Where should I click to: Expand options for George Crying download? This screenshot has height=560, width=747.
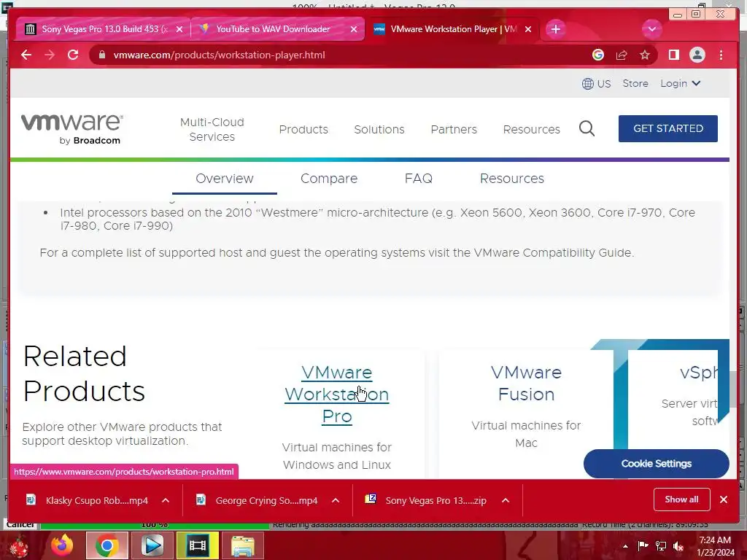pyautogui.click(x=336, y=500)
